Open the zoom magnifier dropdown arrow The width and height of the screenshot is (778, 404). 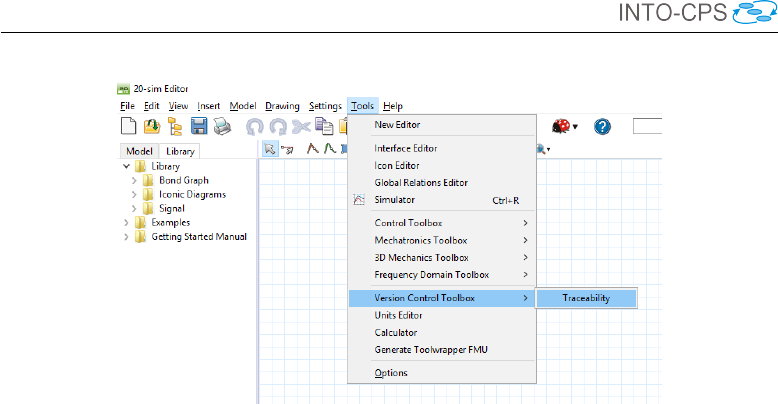coord(548,149)
